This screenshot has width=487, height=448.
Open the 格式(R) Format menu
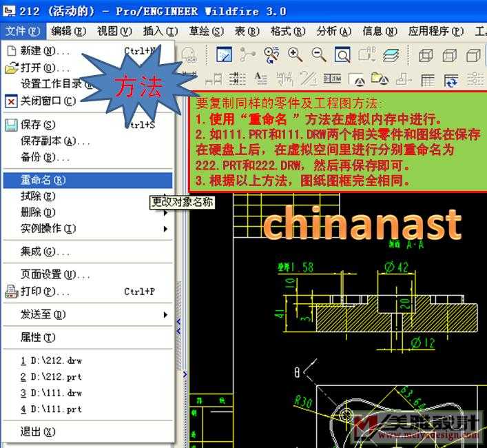[288, 31]
